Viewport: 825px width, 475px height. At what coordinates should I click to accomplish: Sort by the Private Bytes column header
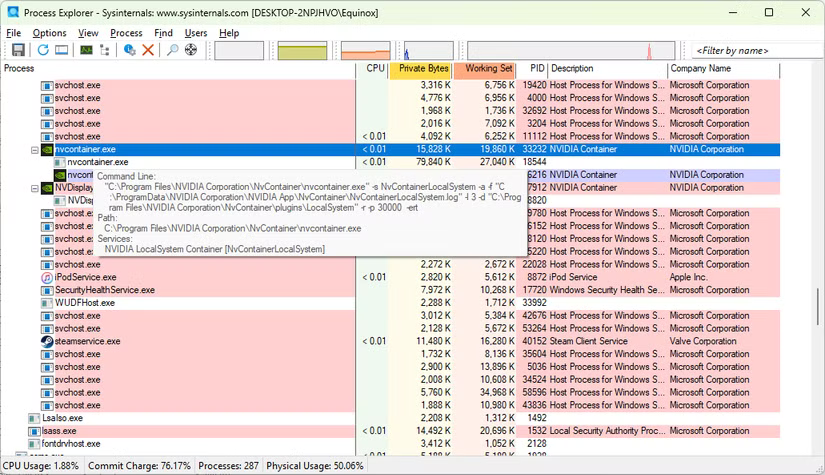(423, 69)
